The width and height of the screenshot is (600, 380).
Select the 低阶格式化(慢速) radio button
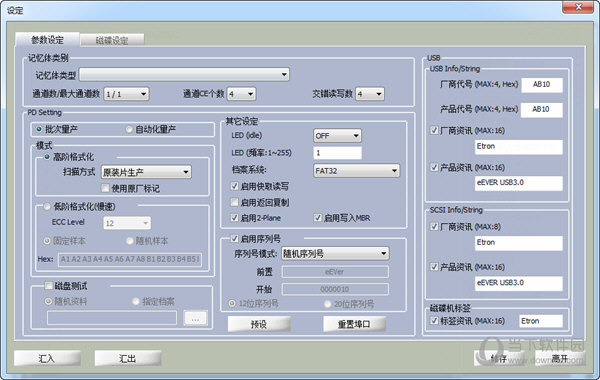[x=47, y=207]
